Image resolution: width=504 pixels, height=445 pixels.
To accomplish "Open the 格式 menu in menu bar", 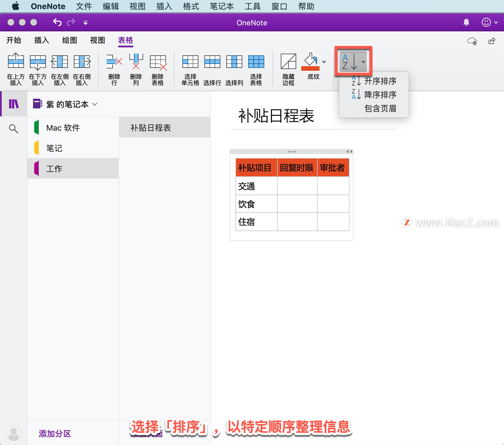I will [x=191, y=6].
